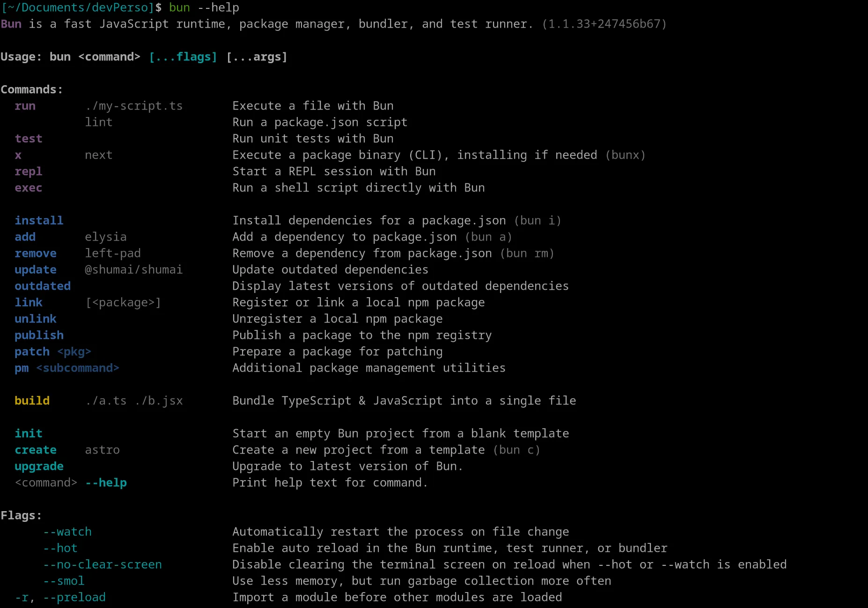Click the 'repl' command name

29,172
